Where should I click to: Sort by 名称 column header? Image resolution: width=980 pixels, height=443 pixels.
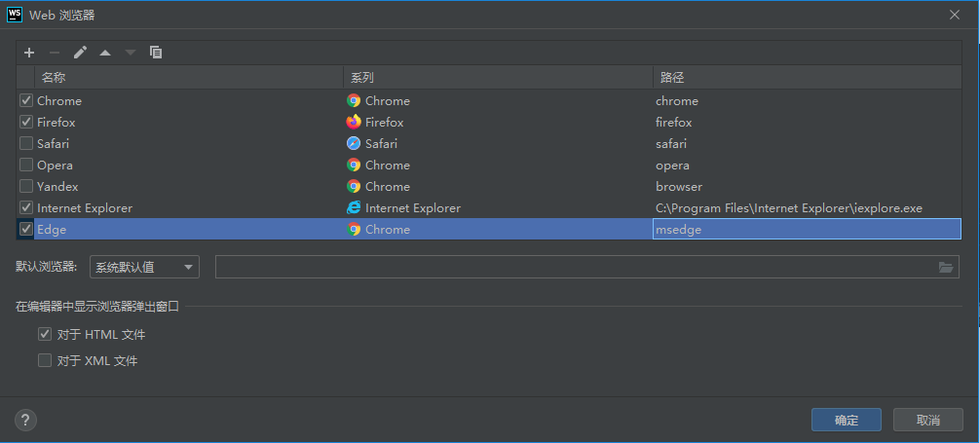click(x=189, y=78)
